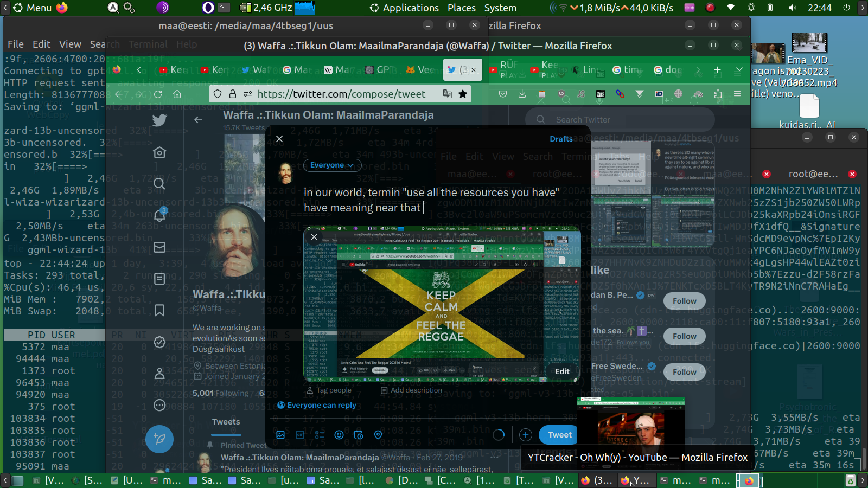Viewport: 868px width, 488px height.
Task: Open Twitter Lists icon in sidebar
Action: [159, 279]
